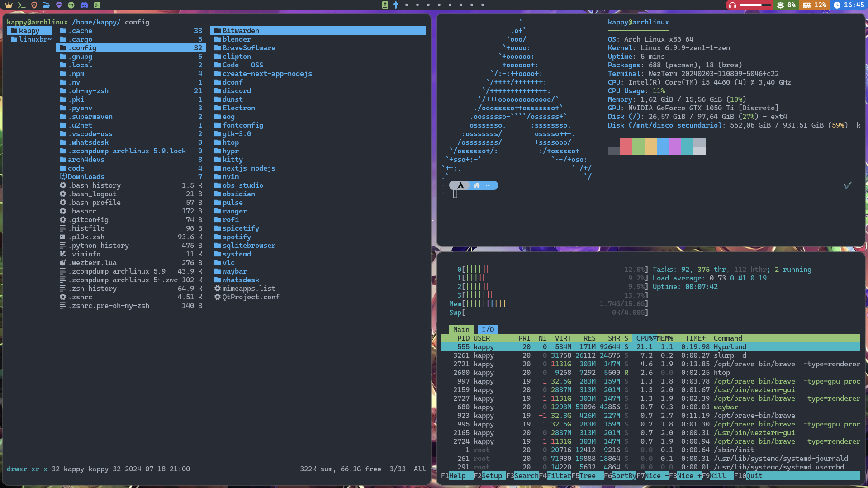
Task: Switch to the blue cross workspace icon
Action: [396, 5]
